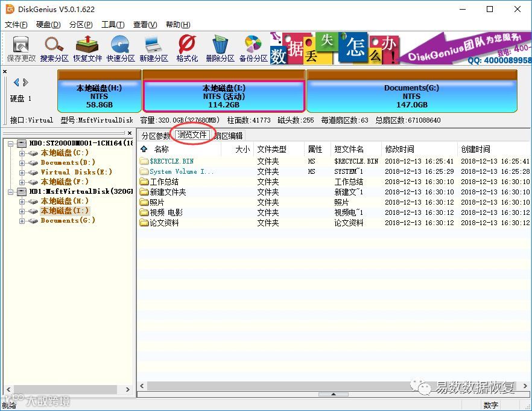532x411 pixels.
Task: Open the 工具(T) menu
Action: (113, 24)
